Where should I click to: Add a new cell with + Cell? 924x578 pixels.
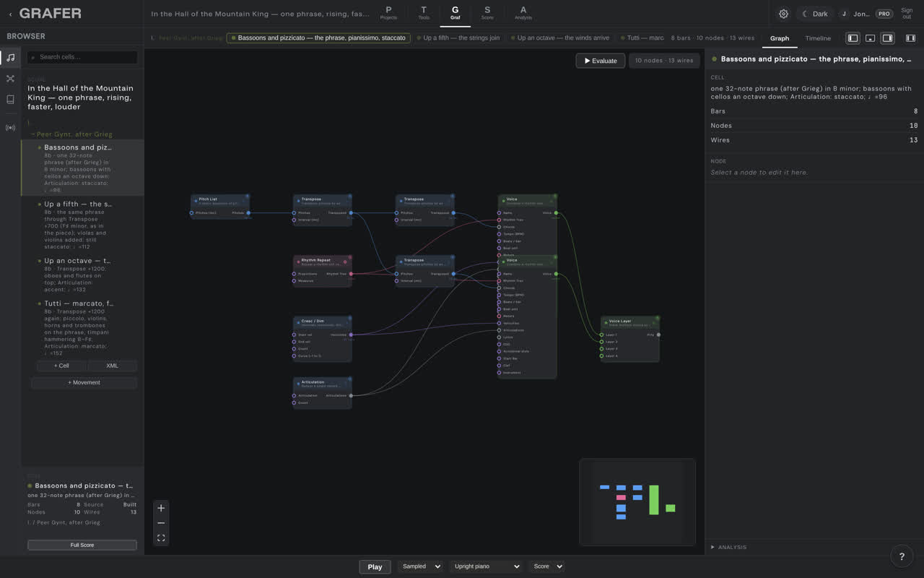point(61,366)
